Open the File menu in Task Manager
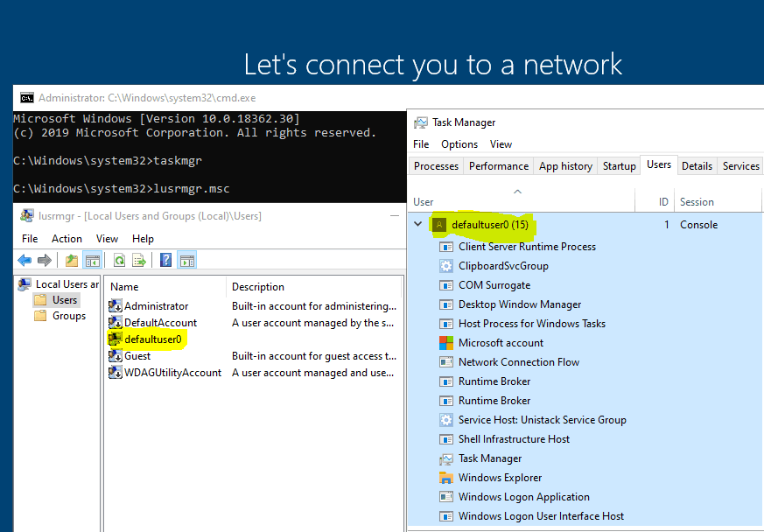This screenshot has height=532, width=764. pyautogui.click(x=421, y=144)
